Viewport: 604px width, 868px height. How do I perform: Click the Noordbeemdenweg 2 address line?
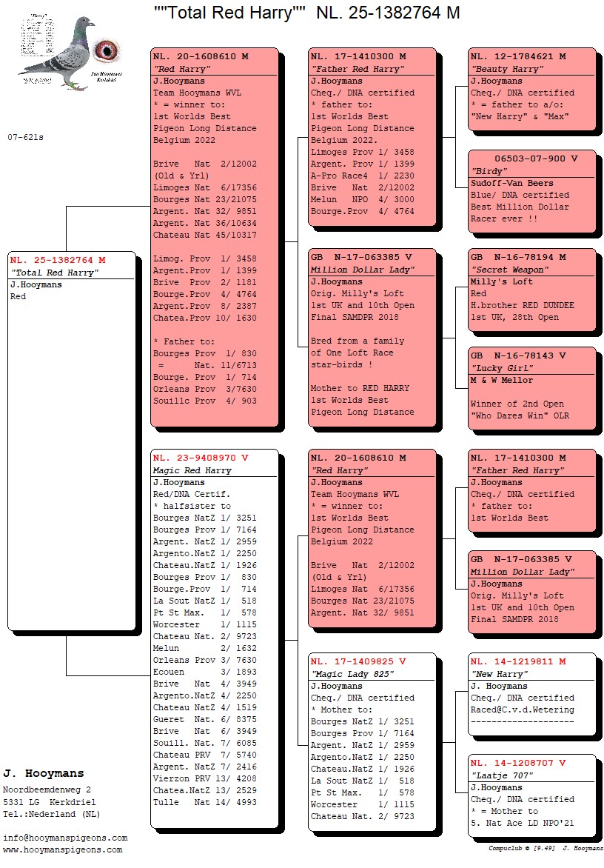[x=47, y=790]
